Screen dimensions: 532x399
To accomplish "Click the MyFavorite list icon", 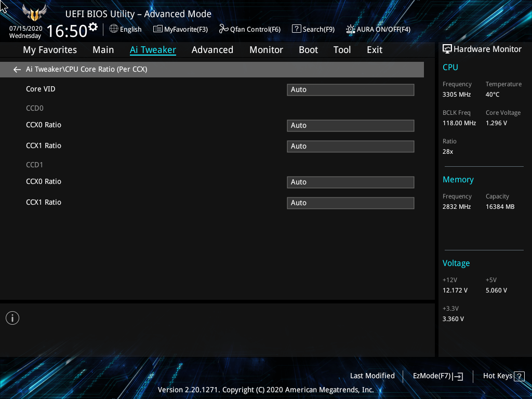I will 158,29.
